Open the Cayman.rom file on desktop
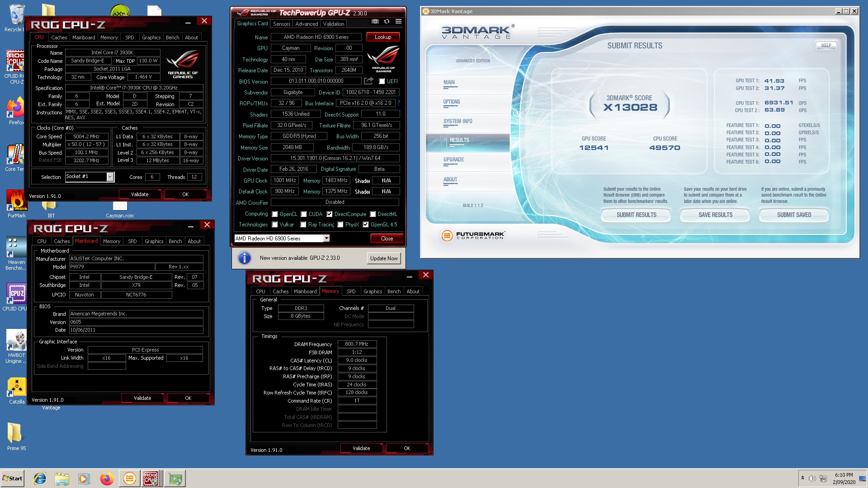This screenshot has width=868, height=488. tap(119, 210)
